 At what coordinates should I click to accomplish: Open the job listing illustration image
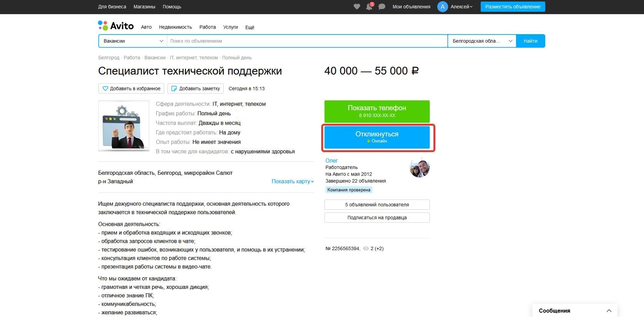click(x=124, y=126)
